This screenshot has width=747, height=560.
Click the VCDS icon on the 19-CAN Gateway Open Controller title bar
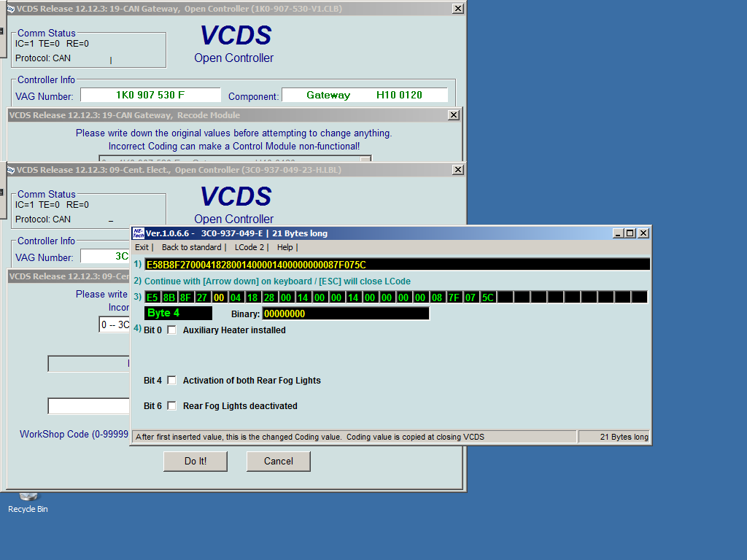(11, 9)
